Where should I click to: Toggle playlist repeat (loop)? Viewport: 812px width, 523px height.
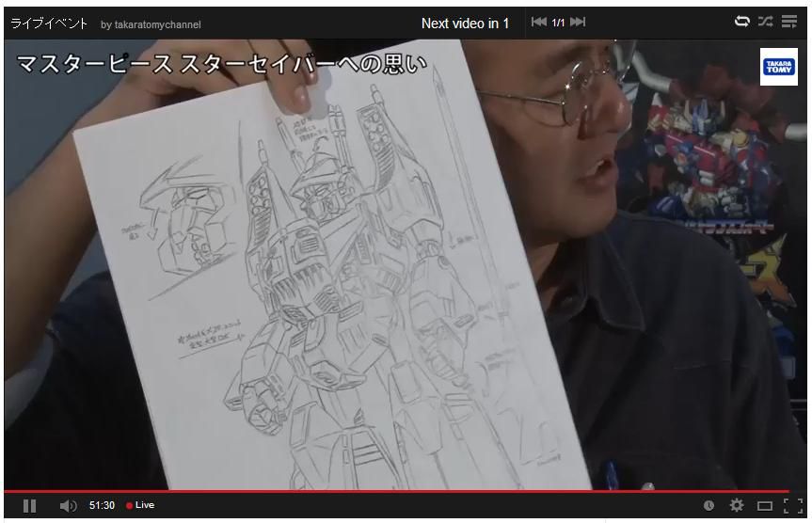(742, 22)
